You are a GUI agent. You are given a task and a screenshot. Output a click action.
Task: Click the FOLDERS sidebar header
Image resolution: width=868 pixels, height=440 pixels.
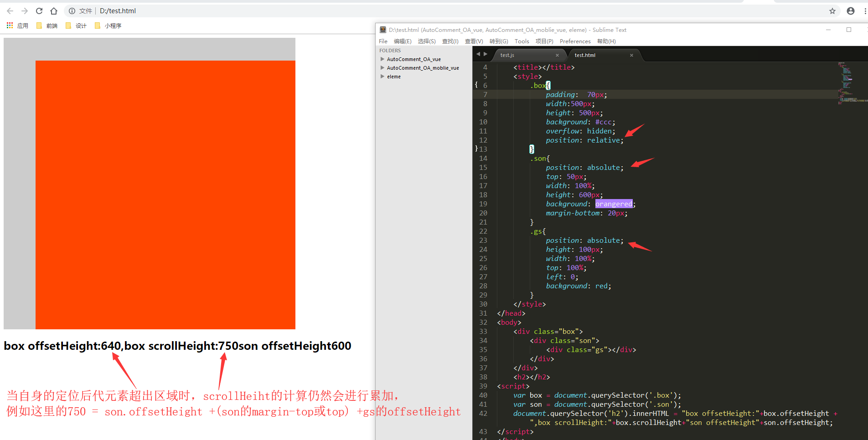390,51
